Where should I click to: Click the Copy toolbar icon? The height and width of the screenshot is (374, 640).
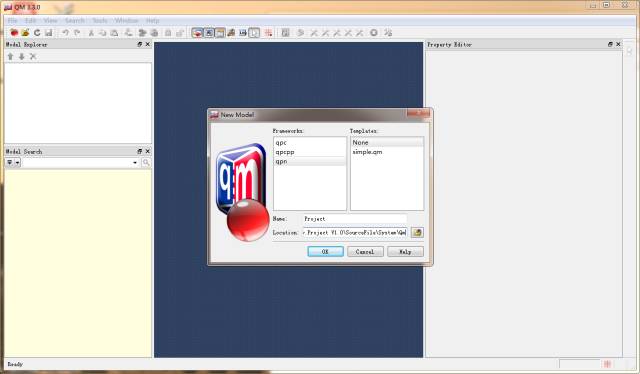click(x=102, y=33)
